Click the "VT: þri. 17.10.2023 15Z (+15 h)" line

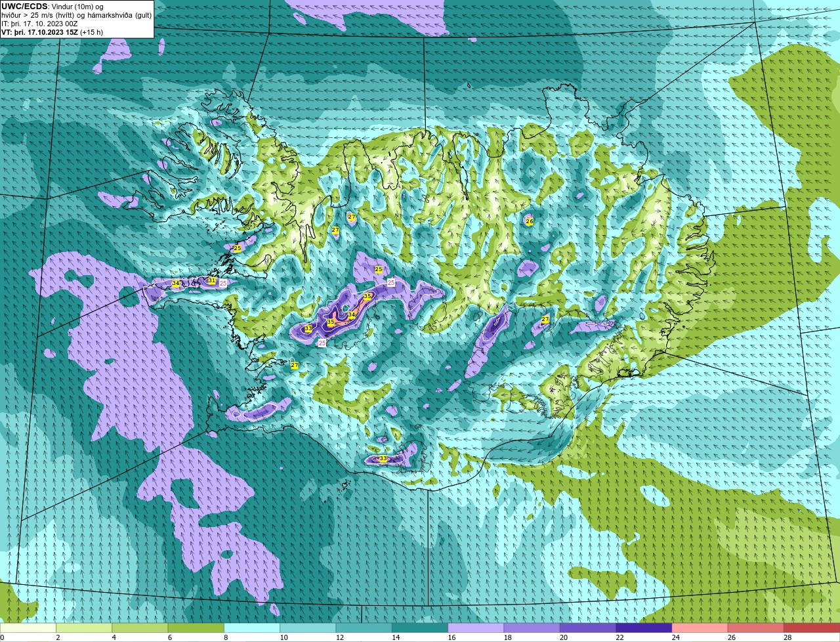tap(52, 32)
